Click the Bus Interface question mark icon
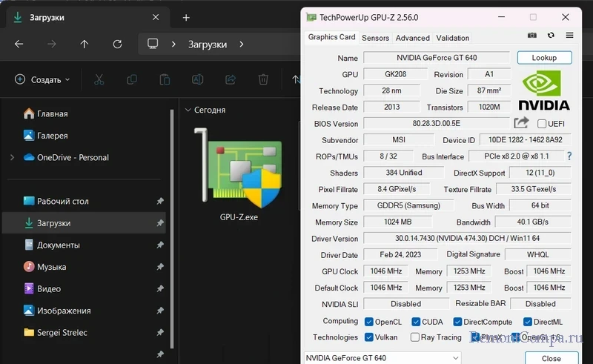Screen dimensions: 593x364 pyautogui.click(x=569, y=156)
